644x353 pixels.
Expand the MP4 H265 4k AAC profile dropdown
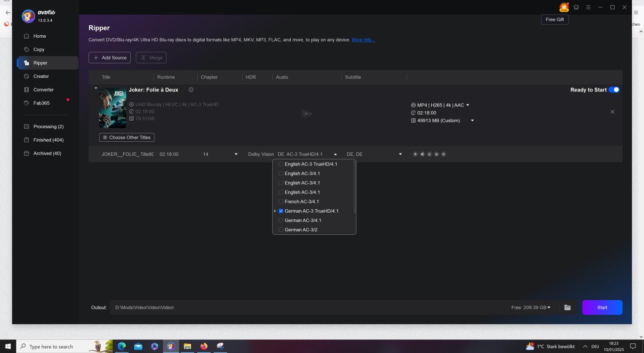click(x=467, y=105)
